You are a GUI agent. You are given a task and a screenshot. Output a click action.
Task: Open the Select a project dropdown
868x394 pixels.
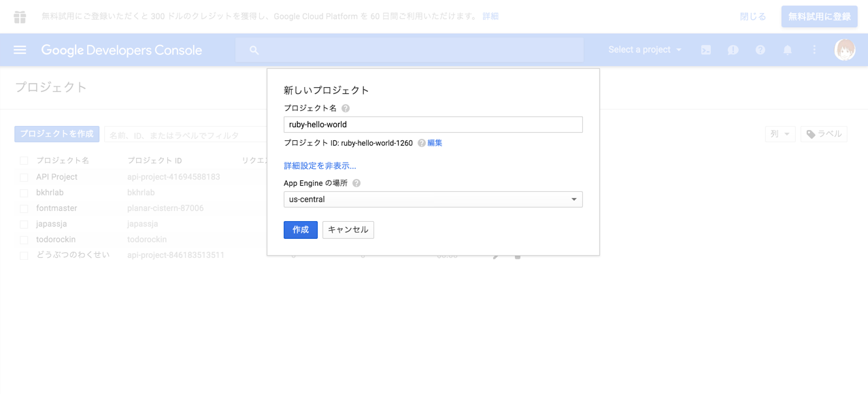pyautogui.click(x=645, y=50)
